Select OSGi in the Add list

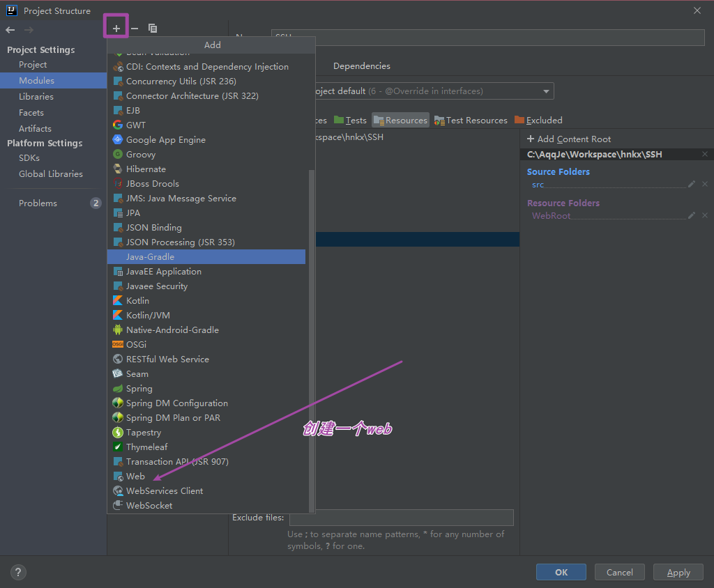coord(206,345)
